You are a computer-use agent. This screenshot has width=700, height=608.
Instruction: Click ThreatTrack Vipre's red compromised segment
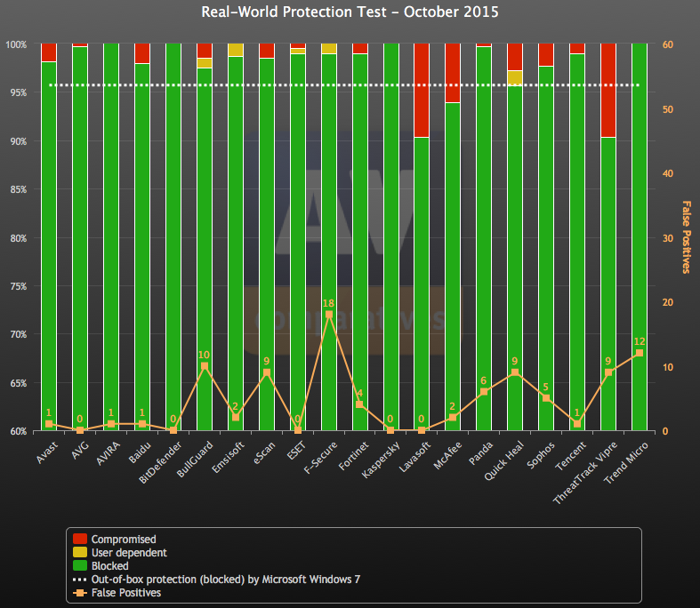pos(607,89)
